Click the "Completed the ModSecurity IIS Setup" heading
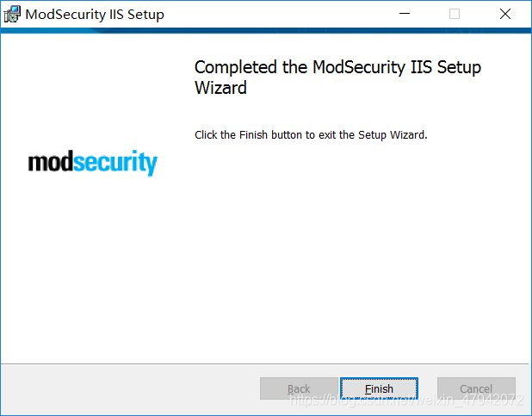 [337, 68]
